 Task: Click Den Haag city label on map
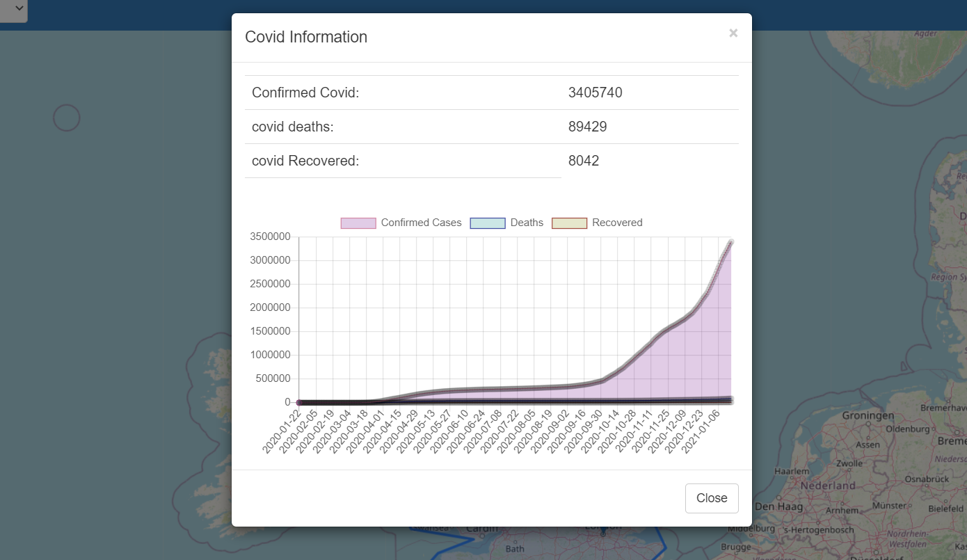[x=778, y=506]
